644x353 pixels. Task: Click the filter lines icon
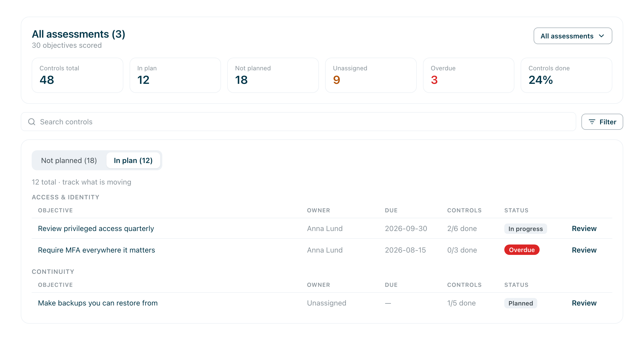592,122
